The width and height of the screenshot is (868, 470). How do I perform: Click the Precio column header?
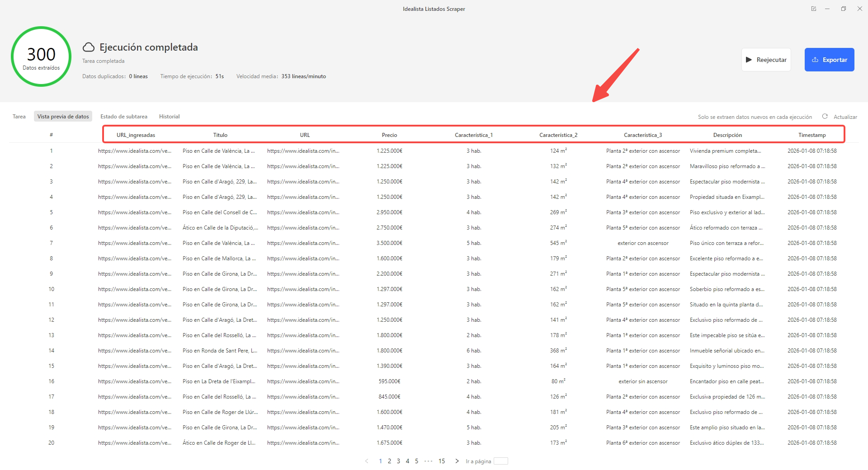(389, 135)
